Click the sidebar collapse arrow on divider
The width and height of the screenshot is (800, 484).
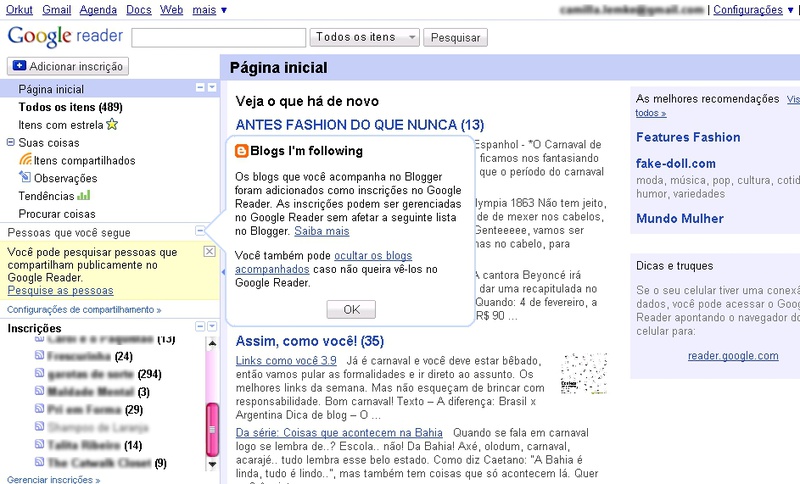coord(223,272)
